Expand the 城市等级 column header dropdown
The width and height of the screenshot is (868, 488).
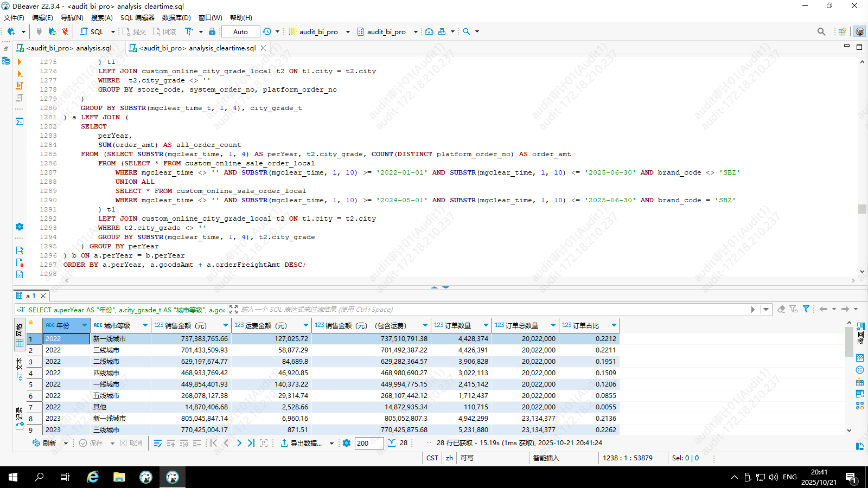point(145,325)
